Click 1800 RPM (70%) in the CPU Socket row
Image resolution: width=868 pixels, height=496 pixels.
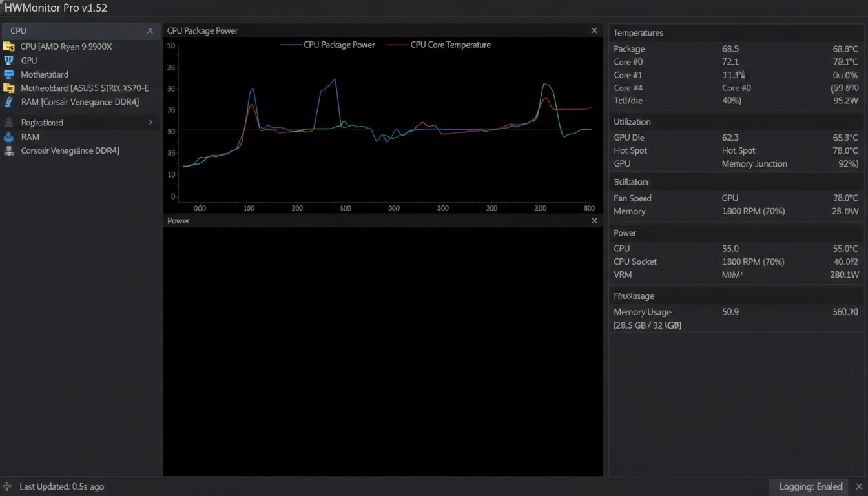tap(753, 262)
